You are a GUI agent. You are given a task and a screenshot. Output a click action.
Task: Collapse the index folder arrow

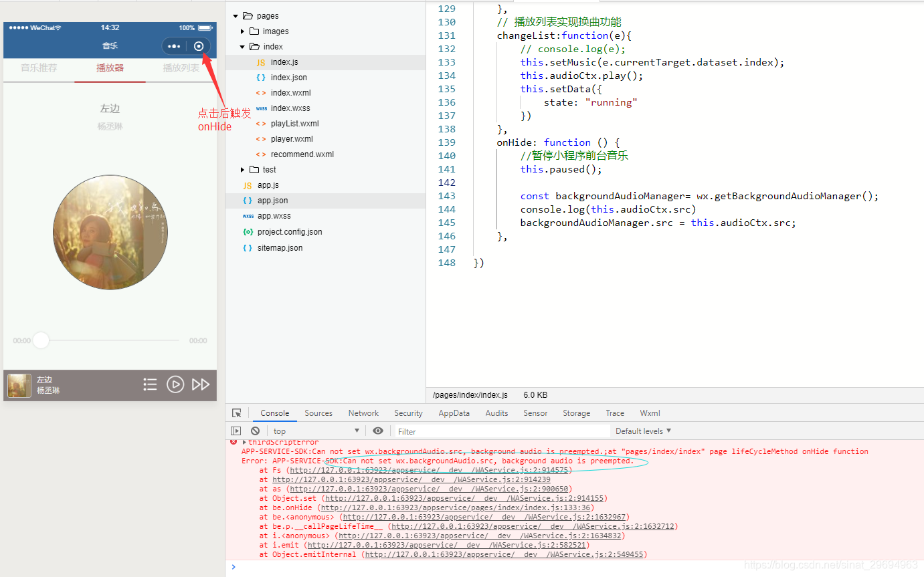243,47
